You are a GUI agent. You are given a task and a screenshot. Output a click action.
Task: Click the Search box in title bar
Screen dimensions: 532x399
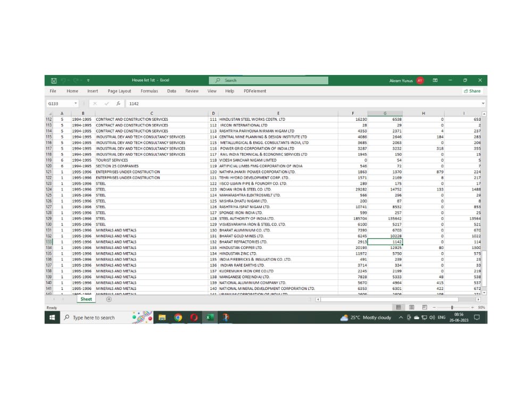click(x=268, y=80)
